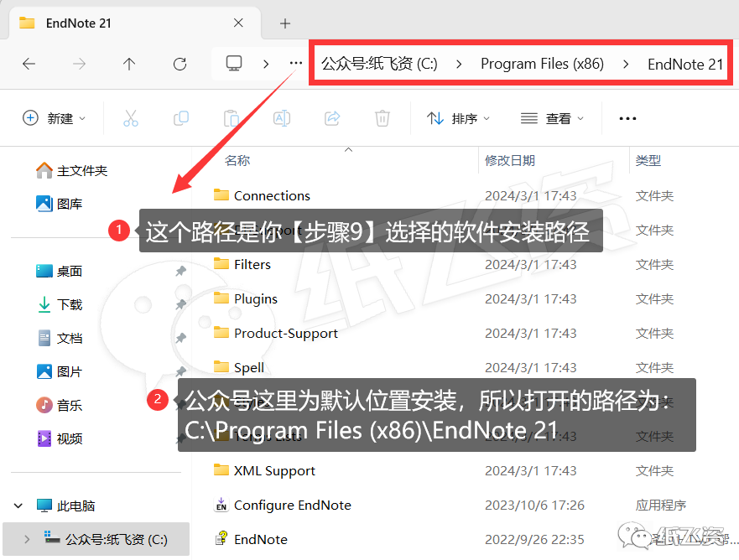Image resolution: width=739 pixels, height=560 pixels.
Task: Open Program Files (x86) breadcrumb
Action: (x=542, y=64)
